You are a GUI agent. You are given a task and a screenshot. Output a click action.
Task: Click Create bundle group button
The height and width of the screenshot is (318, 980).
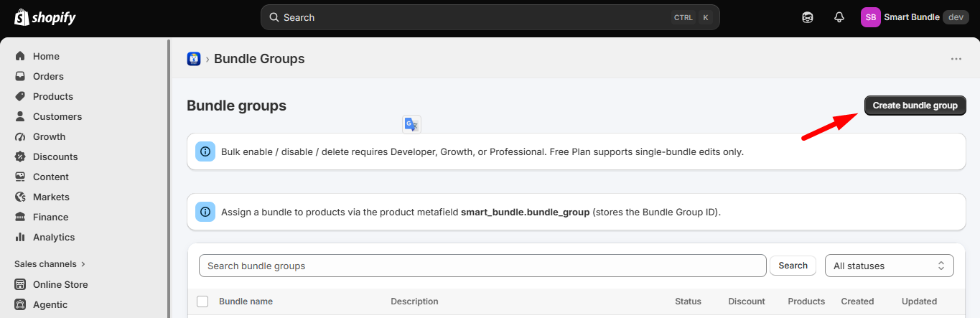coord(915,106)
